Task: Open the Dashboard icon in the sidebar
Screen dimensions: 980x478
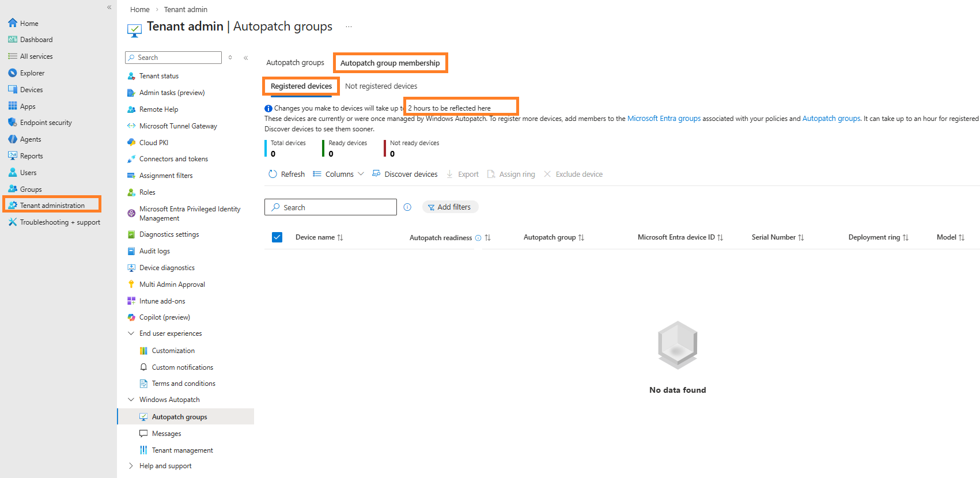Action: [x=13, y=40]
